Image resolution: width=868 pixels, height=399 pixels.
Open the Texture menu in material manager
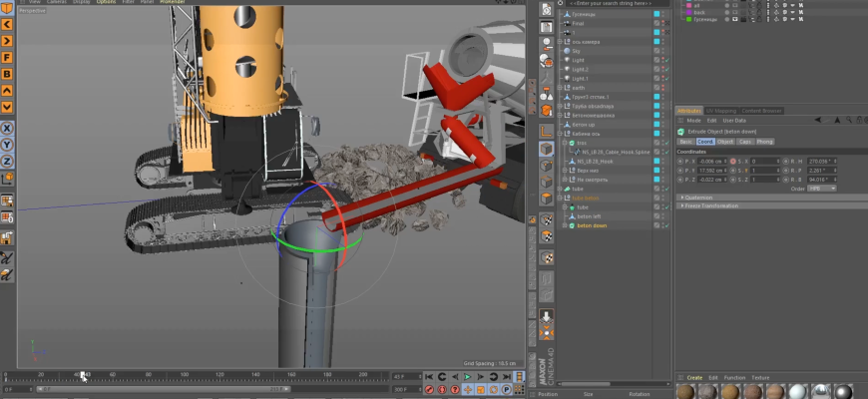tap(760, 378)
